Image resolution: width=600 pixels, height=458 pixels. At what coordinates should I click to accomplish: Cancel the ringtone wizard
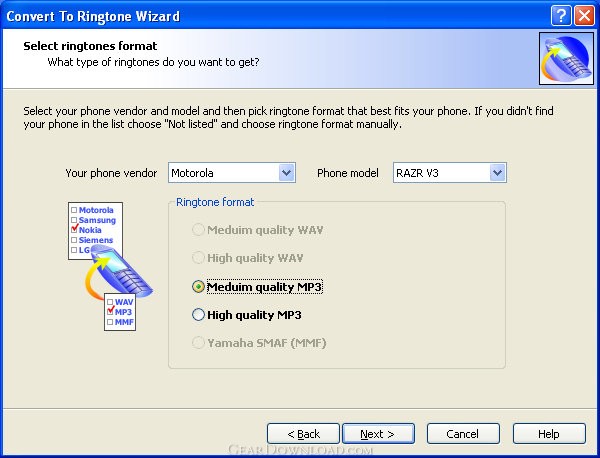pos(463,434)
